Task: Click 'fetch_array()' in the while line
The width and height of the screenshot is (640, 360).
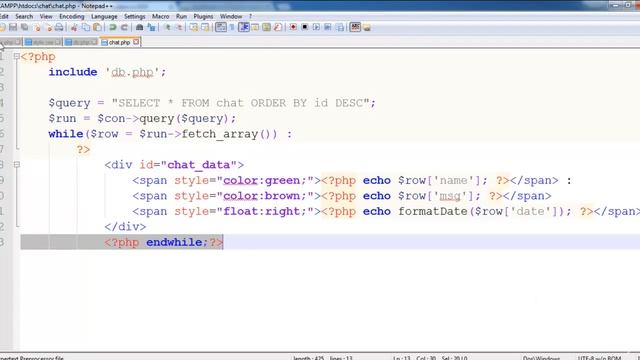Action: 229,134
